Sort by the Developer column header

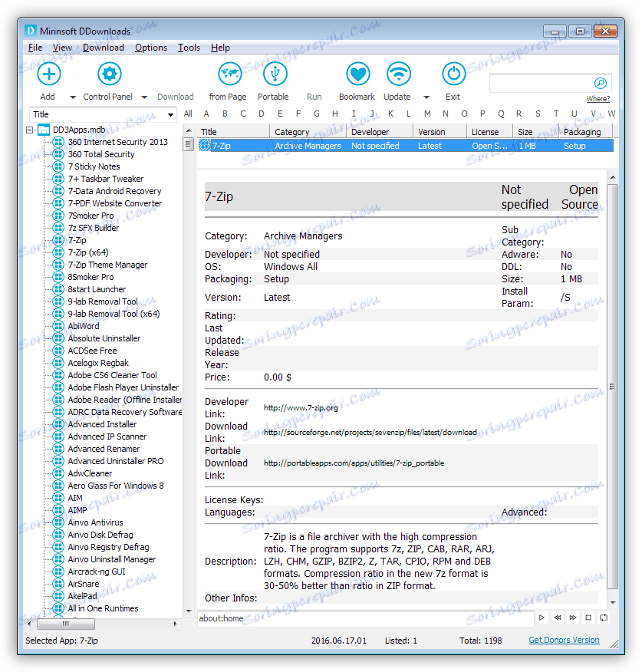click(380, 132)
